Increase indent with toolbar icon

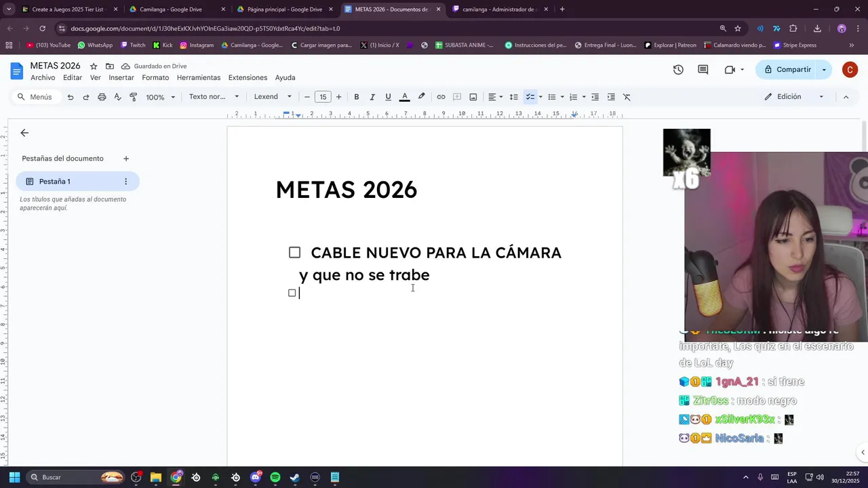point(611,97)
